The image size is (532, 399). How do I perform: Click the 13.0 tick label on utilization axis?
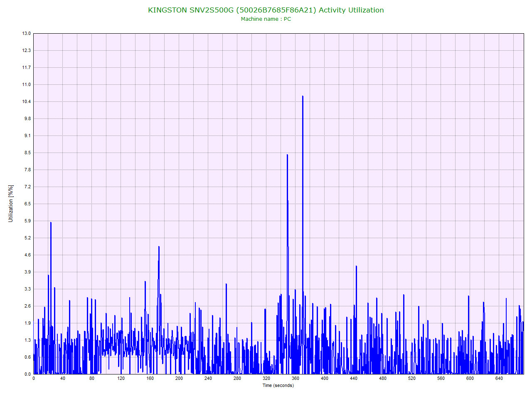pyautogui.click(x=27, y=33)
